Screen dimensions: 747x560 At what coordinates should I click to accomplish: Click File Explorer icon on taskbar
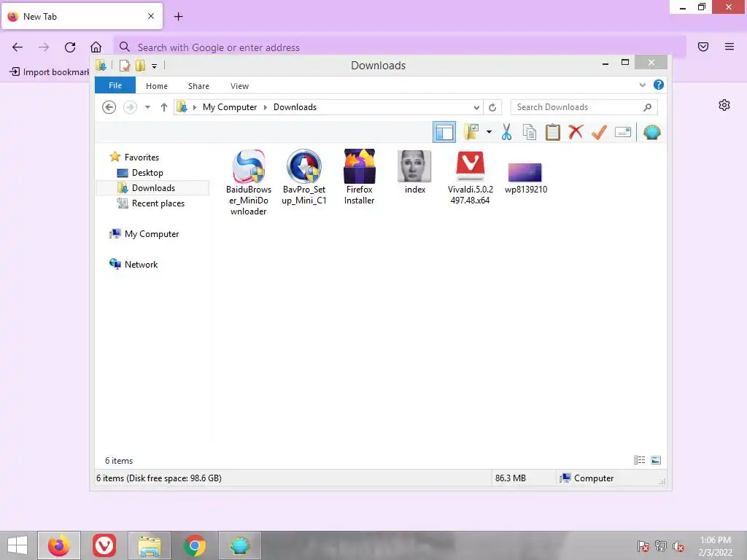[150, 545]
